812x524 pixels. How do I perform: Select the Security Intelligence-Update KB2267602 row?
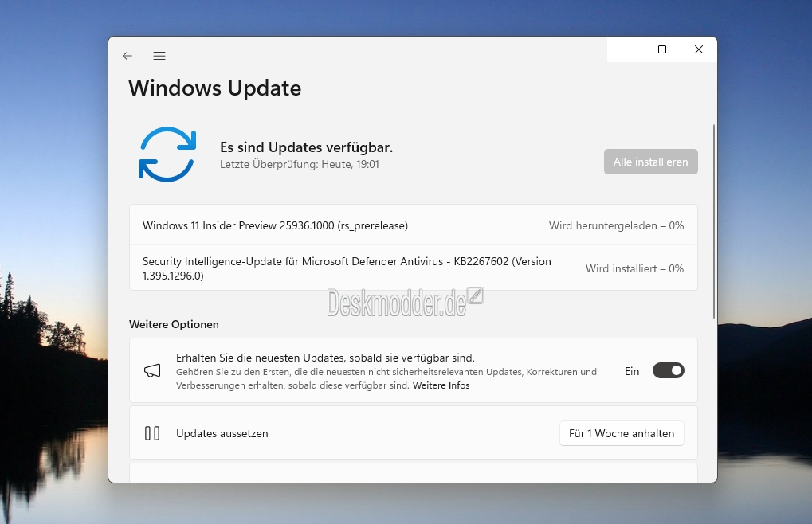tap(414, 268)
